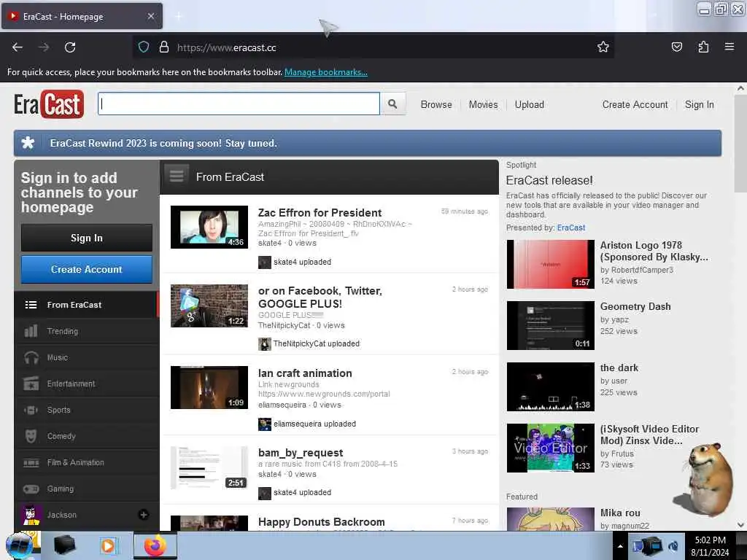
Task: Click skate4 avatar under Zac Effron video
Action: [x=264, y=262]
